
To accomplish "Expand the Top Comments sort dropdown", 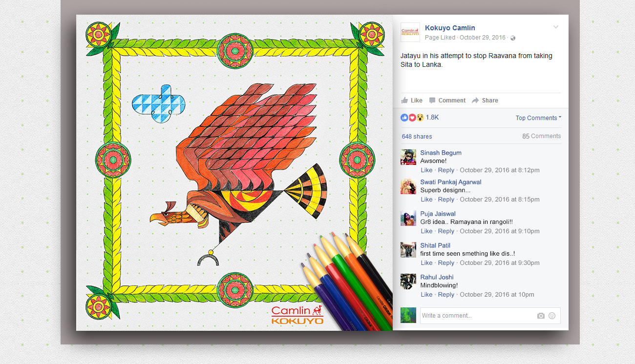I will coord(538,118).
